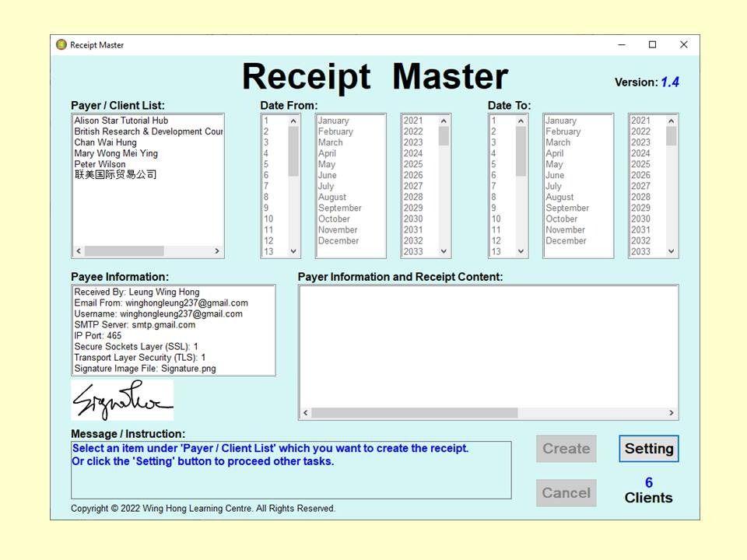The image size is (747, 560).
Task: Click the Cancel button
Action: coord(566,492)
